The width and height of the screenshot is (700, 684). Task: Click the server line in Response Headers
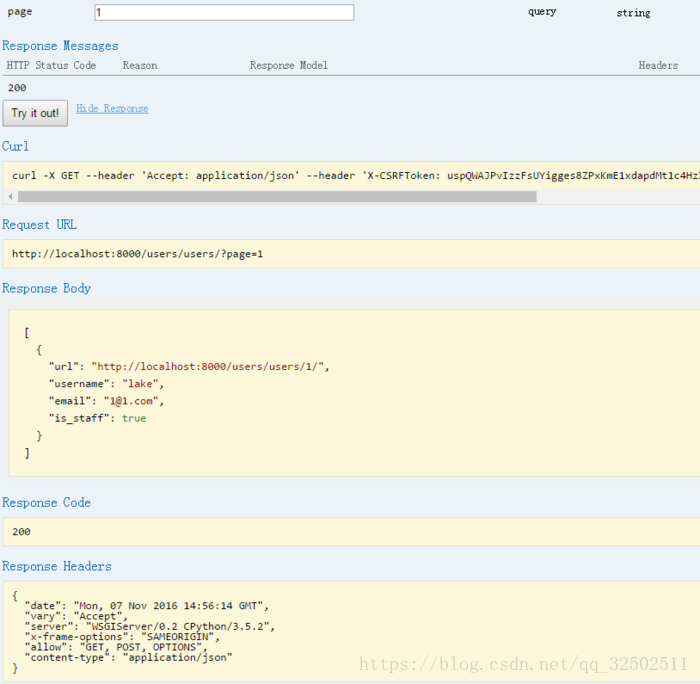150,627
